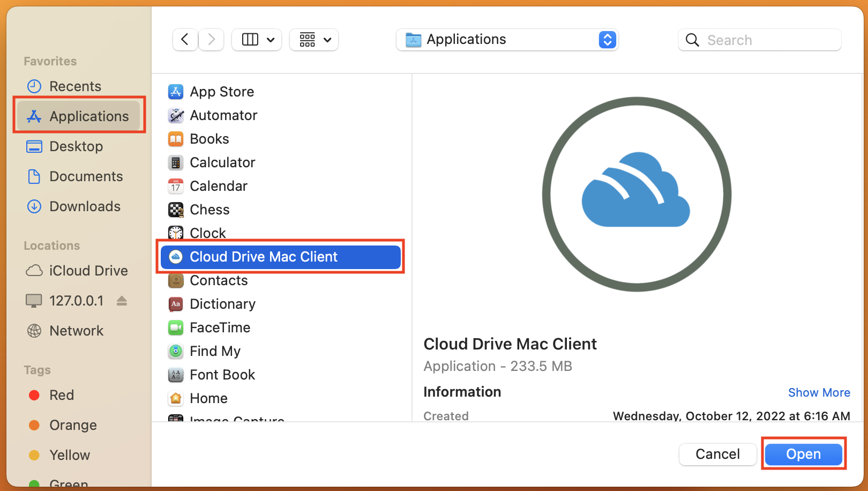This screenshot has height=491, width=868.
Task: Click the Cancel button
Action: tap(717, 454)
